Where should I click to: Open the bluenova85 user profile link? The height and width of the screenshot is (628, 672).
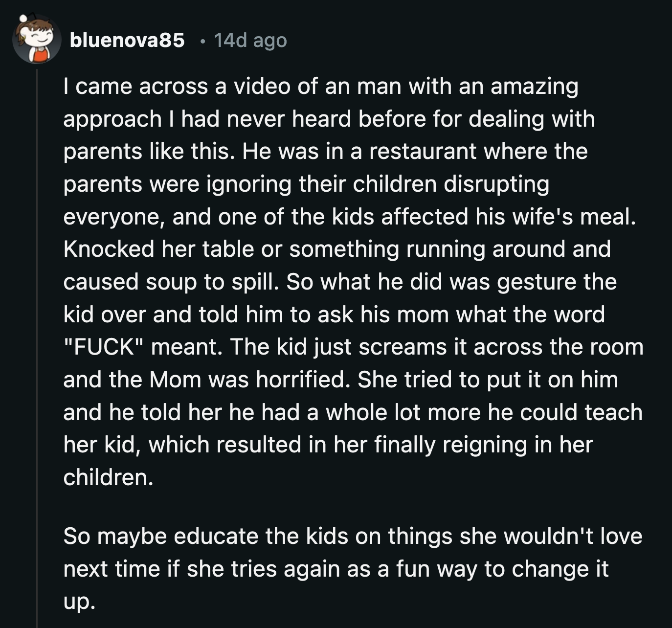(127, 40)
